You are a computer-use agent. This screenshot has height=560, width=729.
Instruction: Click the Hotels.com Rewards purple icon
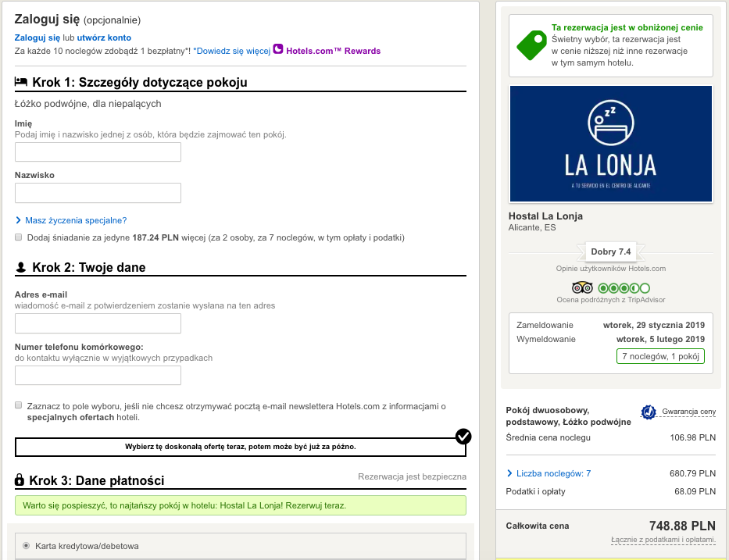click(x=278, y=50)
